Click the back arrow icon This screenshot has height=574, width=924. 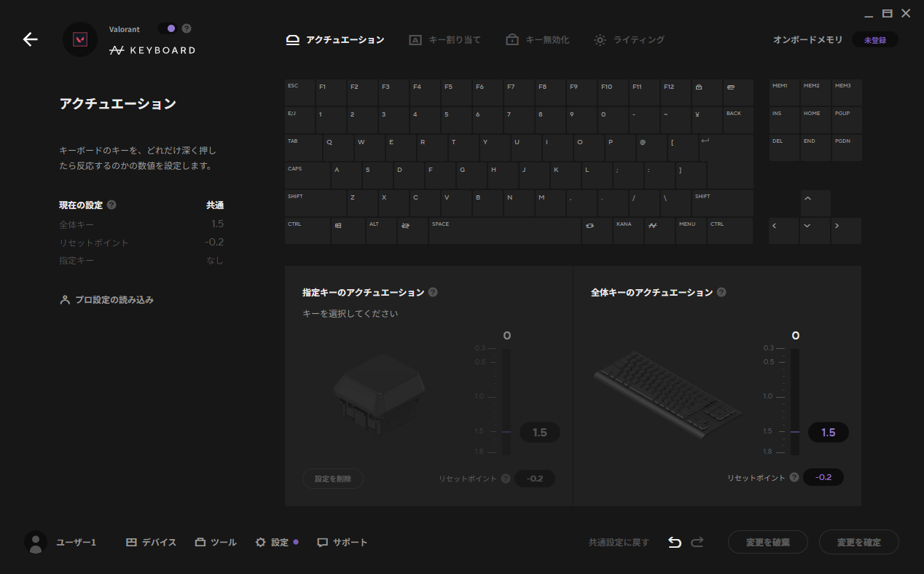30,39
